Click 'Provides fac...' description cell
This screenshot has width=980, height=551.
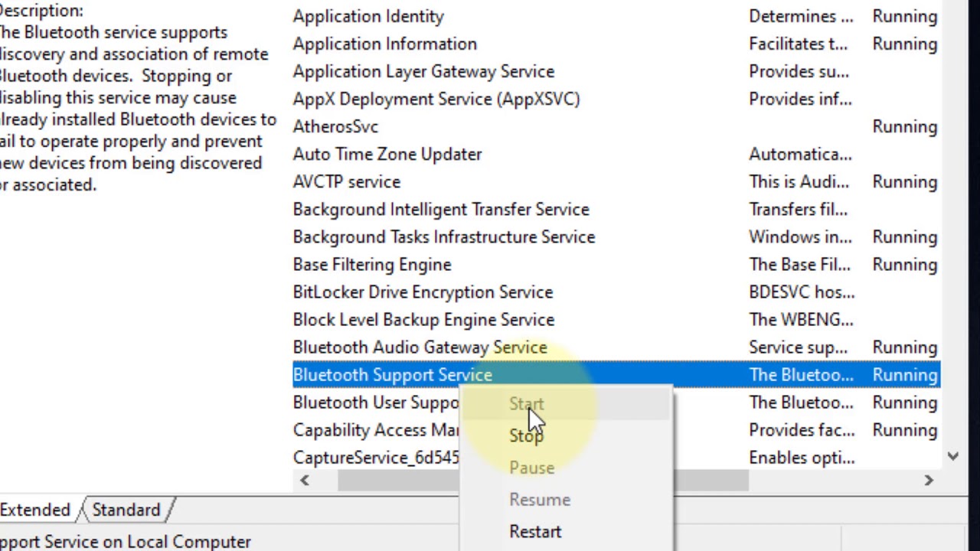pyautogui.click(x=802, y=429)
